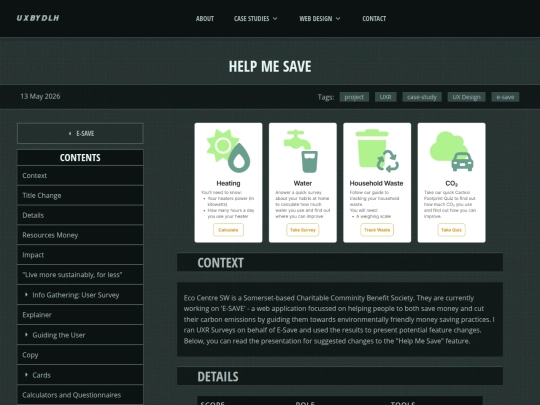Image resolution: width=540 pixels, height=405 pixels.
Task: Select the UXR tag
Action: (385, 97)
